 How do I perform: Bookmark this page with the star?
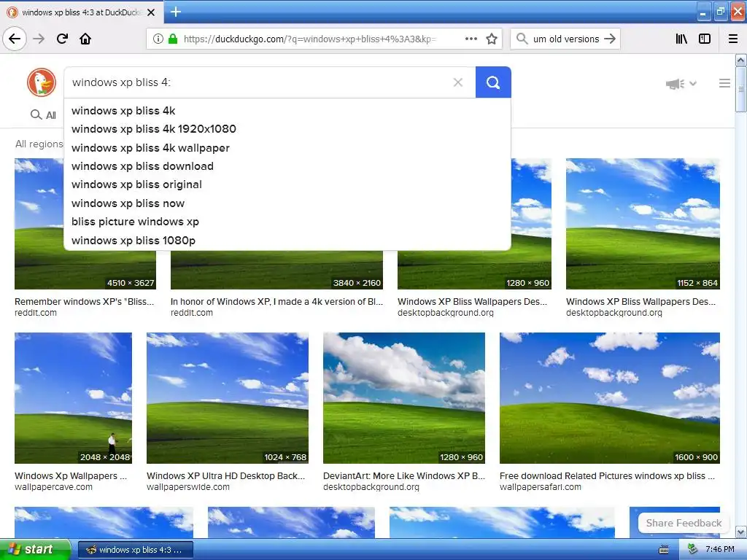(492, 39)
